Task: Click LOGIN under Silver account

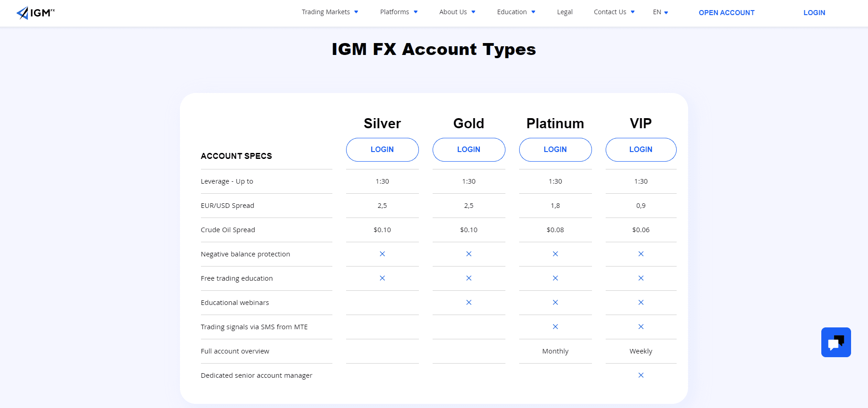Action: tap(382, 150)
